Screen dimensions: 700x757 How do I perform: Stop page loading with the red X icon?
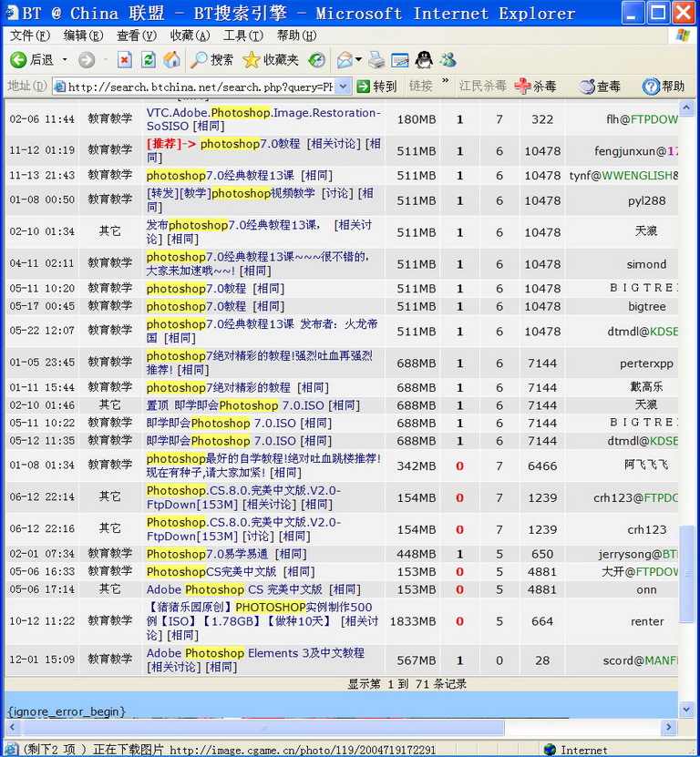tap(125, 60)
